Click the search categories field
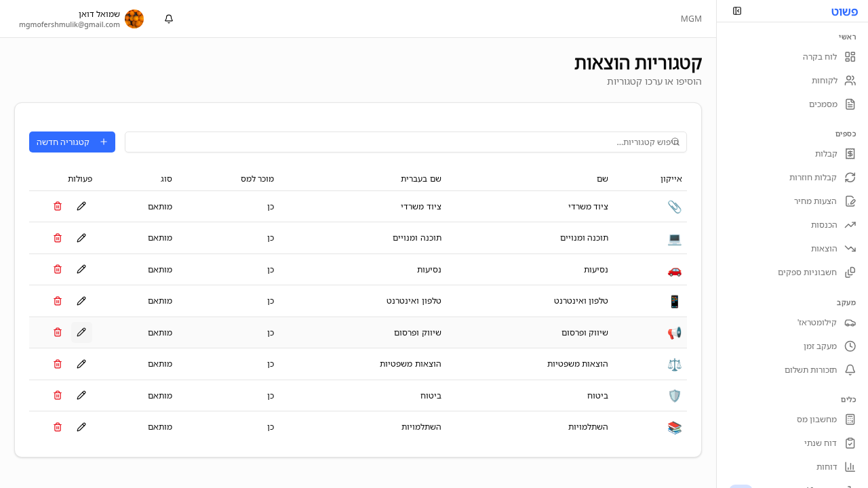The image size is (868, 488). click(x=406, y=142)
